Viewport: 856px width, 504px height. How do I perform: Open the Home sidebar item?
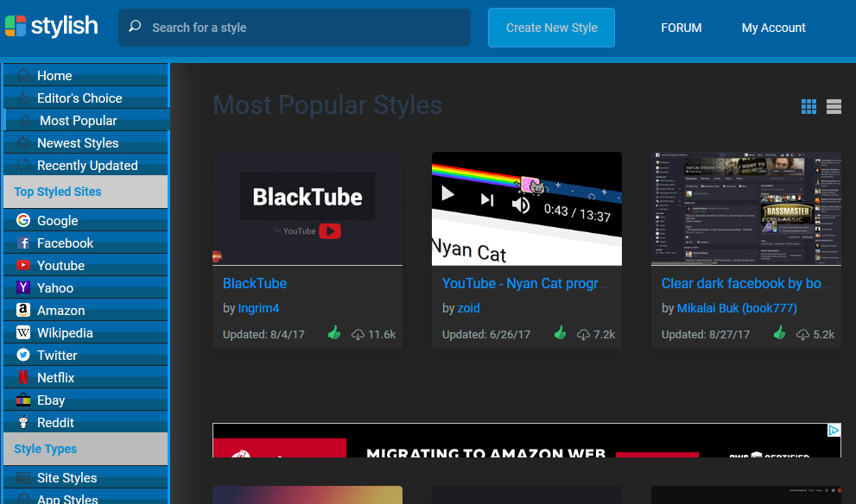(x=86, y=75)
